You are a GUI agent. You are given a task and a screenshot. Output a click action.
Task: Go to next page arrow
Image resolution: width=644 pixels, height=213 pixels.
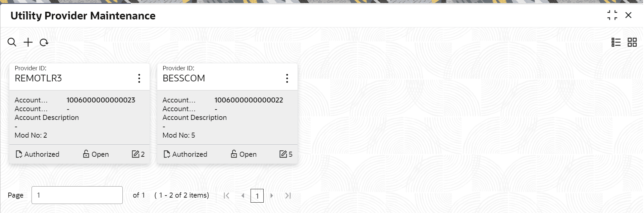coord(272,196)
